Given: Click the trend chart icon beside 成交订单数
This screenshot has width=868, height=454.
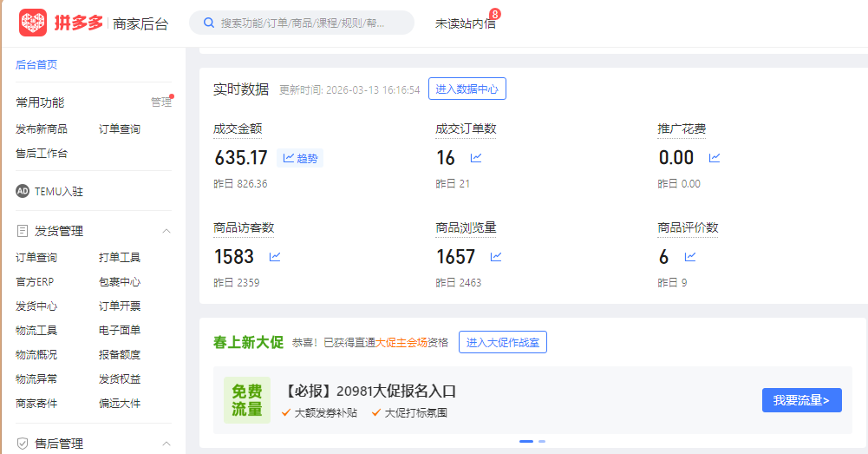Looking at the screenshot, I should pos(476,158).
